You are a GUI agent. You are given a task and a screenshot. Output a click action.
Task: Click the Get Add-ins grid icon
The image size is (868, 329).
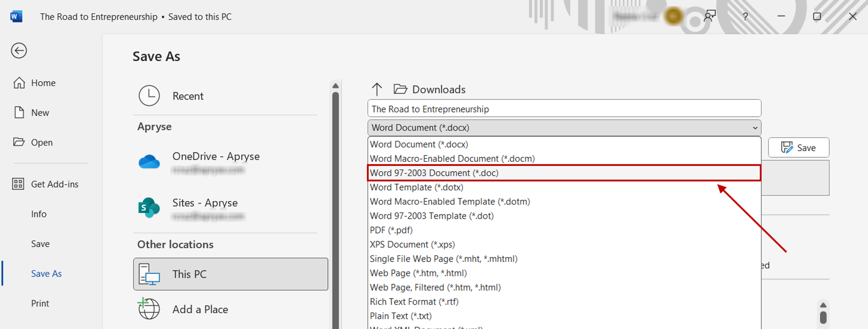pos(18,184)
